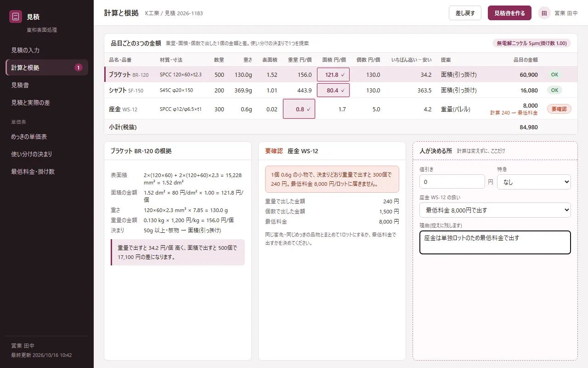This screenshot has height=368, width=588.
Task: Click the 計算 240 → 最低料金 note
Action: 514,113
